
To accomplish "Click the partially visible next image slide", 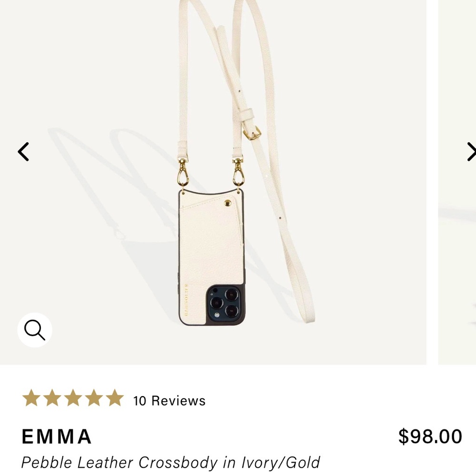I will pyautogui.click(x=457, y=238).
